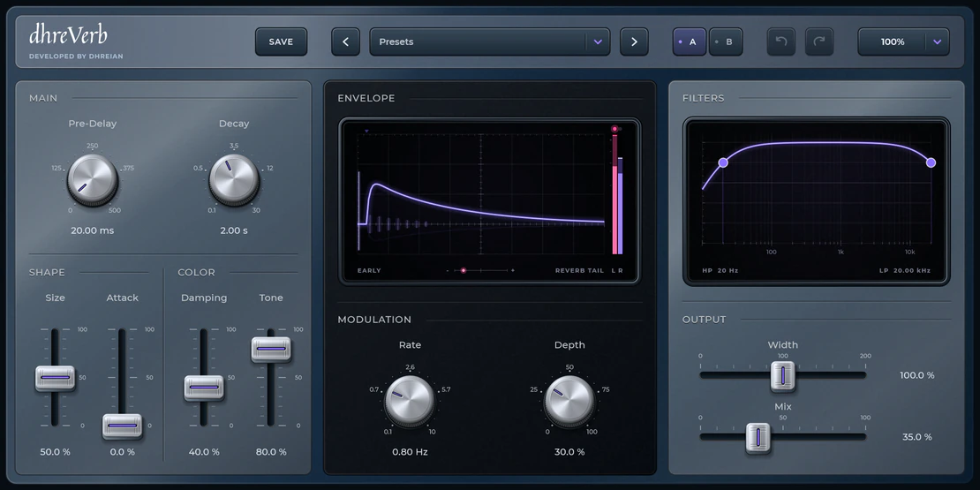Viewport: 980px width, 490px height.
Task: Click the Tone fader handle
Action: (x=271, y=350)
